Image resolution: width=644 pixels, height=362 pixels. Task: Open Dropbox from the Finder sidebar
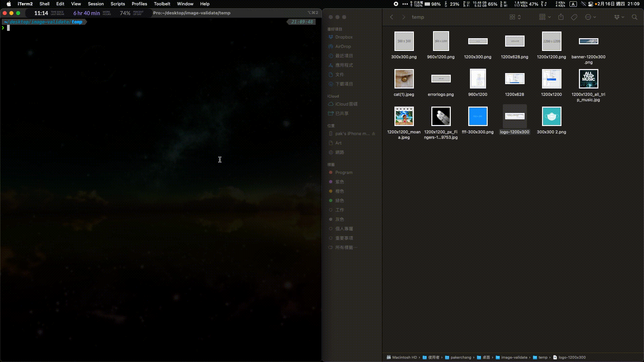coord(343,37)
